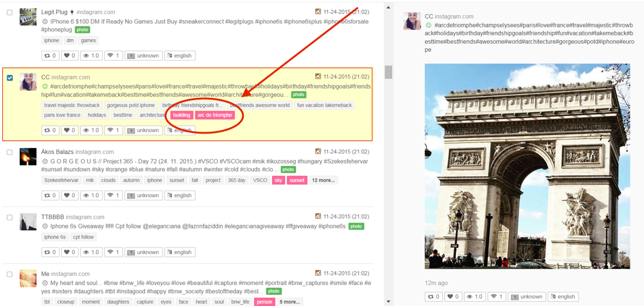
Task: Check the Legit Plug post checkbox
Action: pyautogui.click(x=9, y=12)
